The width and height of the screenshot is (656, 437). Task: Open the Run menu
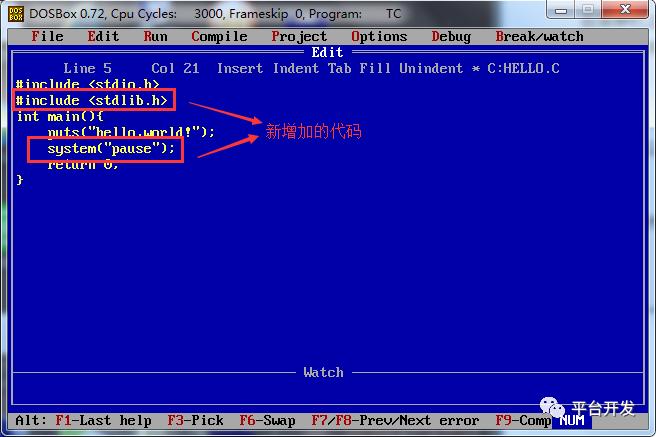tap(156, 36)
